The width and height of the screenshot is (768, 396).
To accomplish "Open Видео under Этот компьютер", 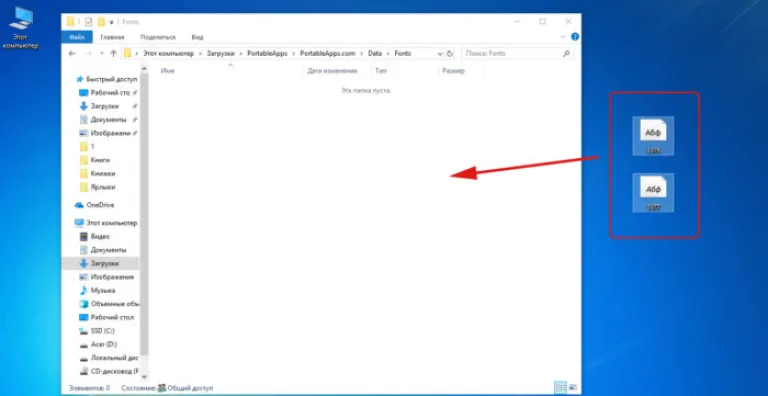I will click(x=95, y=236).
